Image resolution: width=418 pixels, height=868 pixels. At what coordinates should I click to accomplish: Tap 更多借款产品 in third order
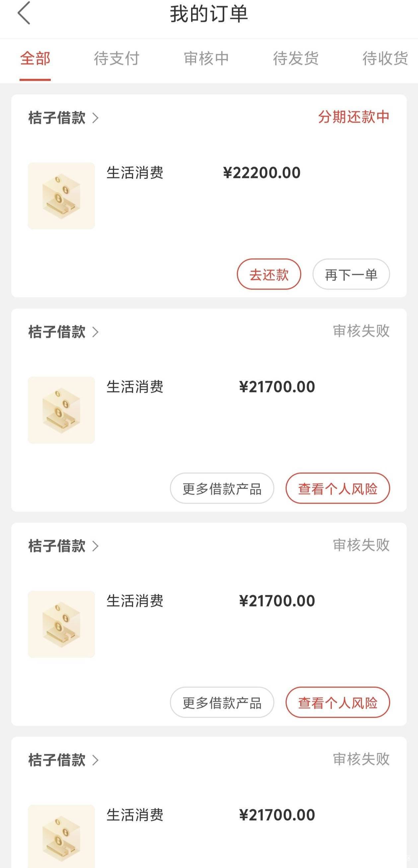point(222,703)
